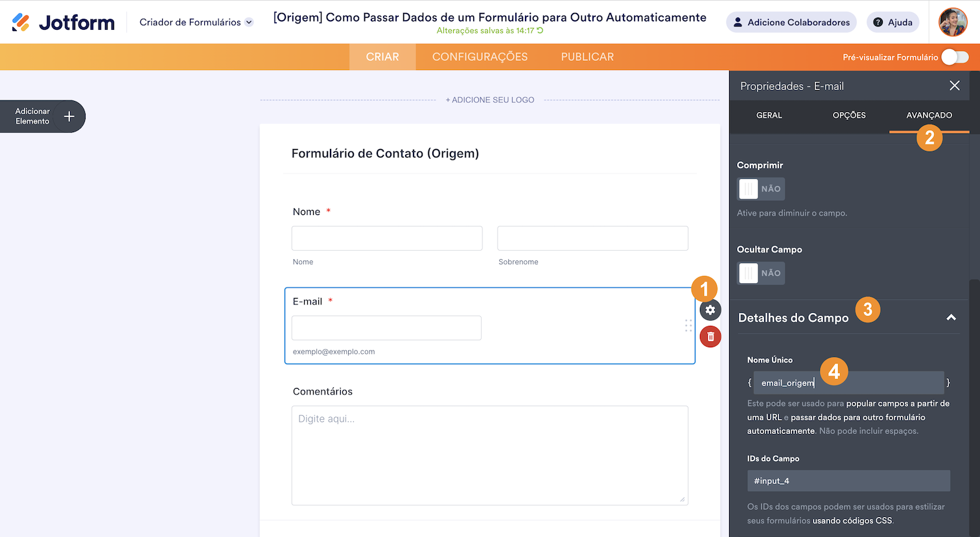Image resolution: width=980 pixels, height=537 pixels.
Task: Click the Jotform logo
Action: tap(64, 22)
